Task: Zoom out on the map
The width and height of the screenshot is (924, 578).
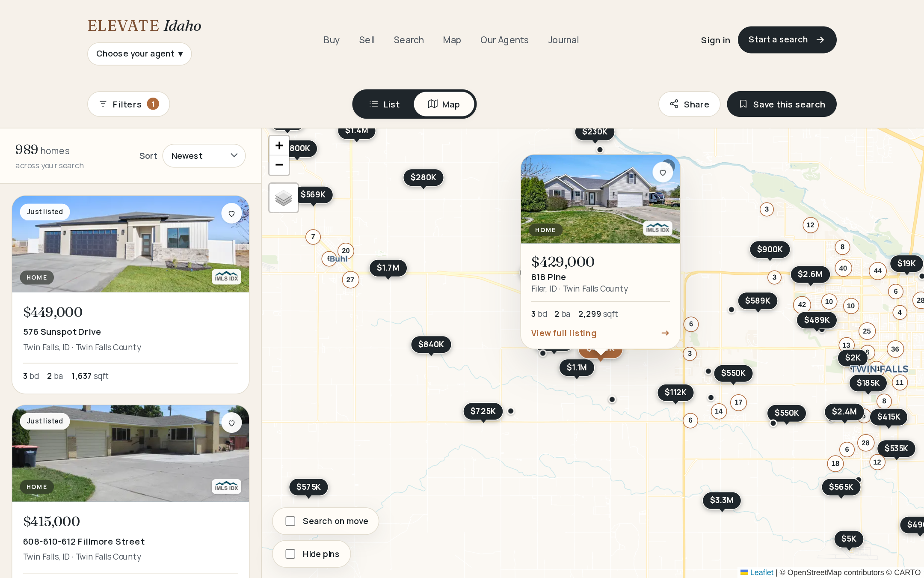Action: 279,165
